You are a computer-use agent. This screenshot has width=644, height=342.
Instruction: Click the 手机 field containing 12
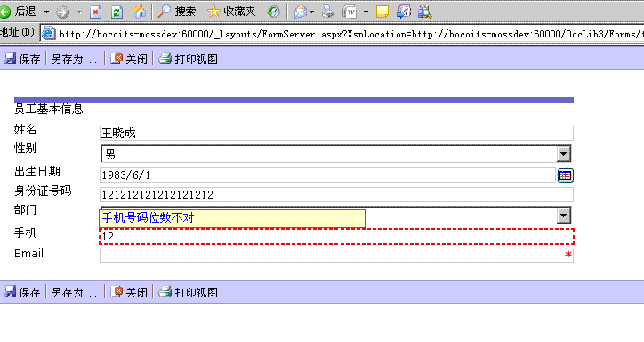click(x=336, y=237)
